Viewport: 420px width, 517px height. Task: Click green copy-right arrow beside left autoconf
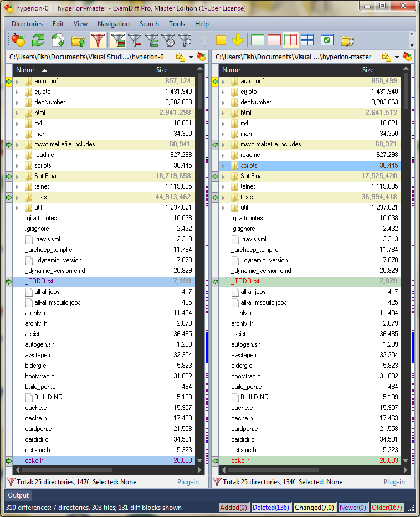pyautogui.click(x=9, y=82)
